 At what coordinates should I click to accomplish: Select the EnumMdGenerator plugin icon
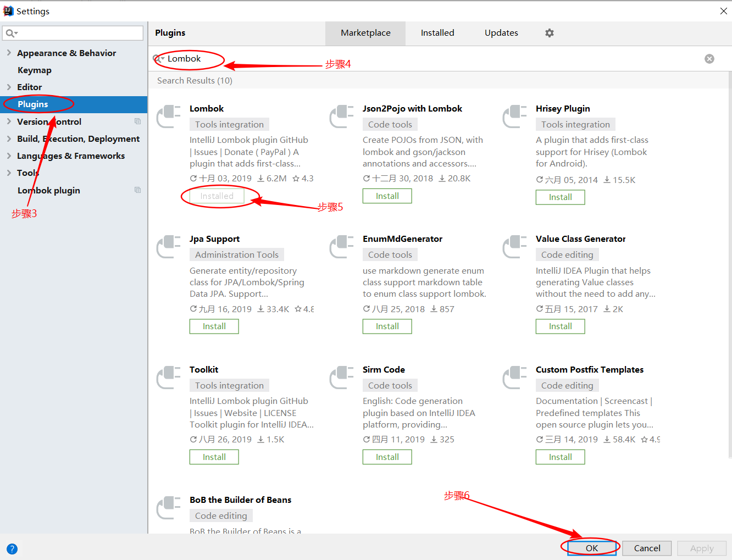coord(342,247)
